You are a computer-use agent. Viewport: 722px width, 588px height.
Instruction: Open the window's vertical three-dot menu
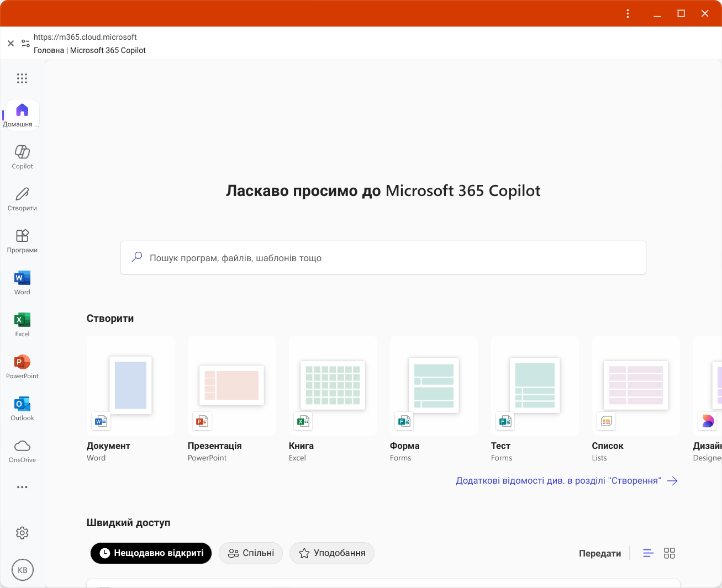point(628,14)
